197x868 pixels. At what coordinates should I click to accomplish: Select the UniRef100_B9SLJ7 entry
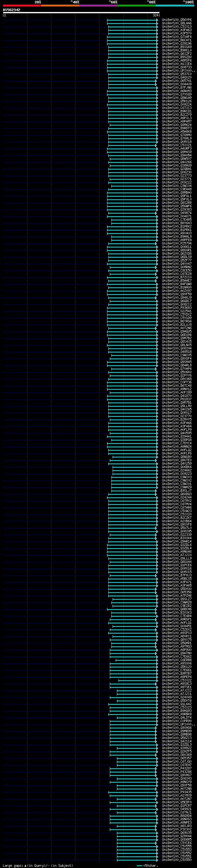coord(177,490)
